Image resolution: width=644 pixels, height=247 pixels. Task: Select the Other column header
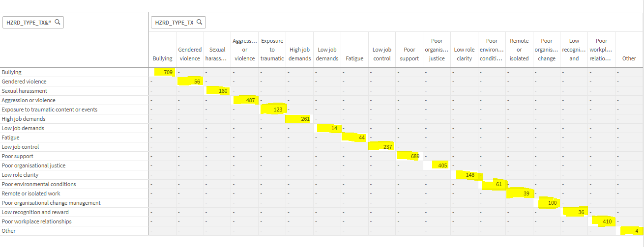(629, 58)
